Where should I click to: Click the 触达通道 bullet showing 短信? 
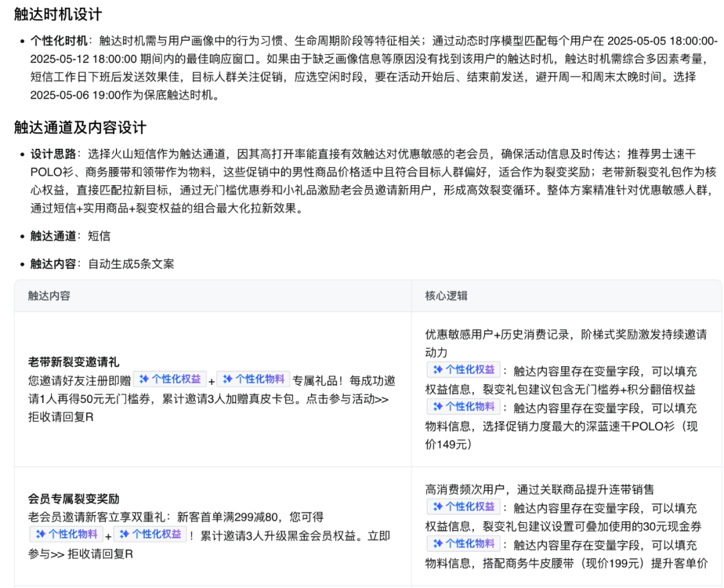pyautogui.click(x=70, y=236)
